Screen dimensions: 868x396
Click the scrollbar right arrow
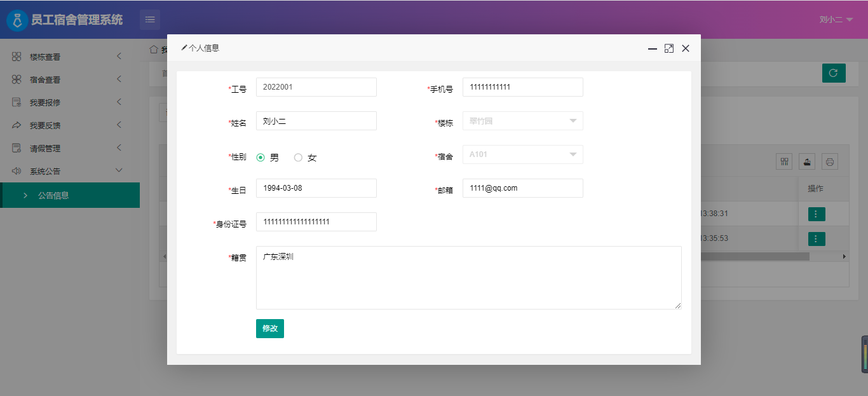[844, 256]
